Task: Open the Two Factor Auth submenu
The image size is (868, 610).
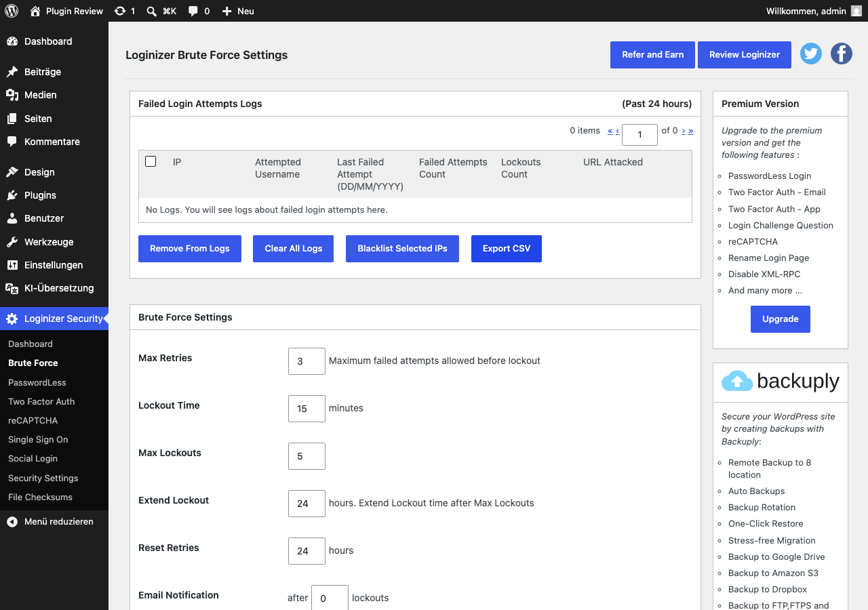Action: (x=41, y=401)
